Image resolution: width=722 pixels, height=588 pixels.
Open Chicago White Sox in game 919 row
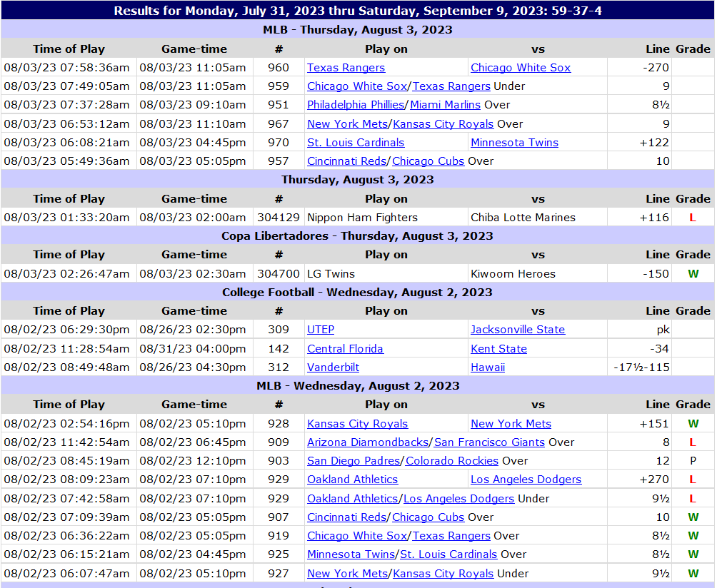click(357, 535)
